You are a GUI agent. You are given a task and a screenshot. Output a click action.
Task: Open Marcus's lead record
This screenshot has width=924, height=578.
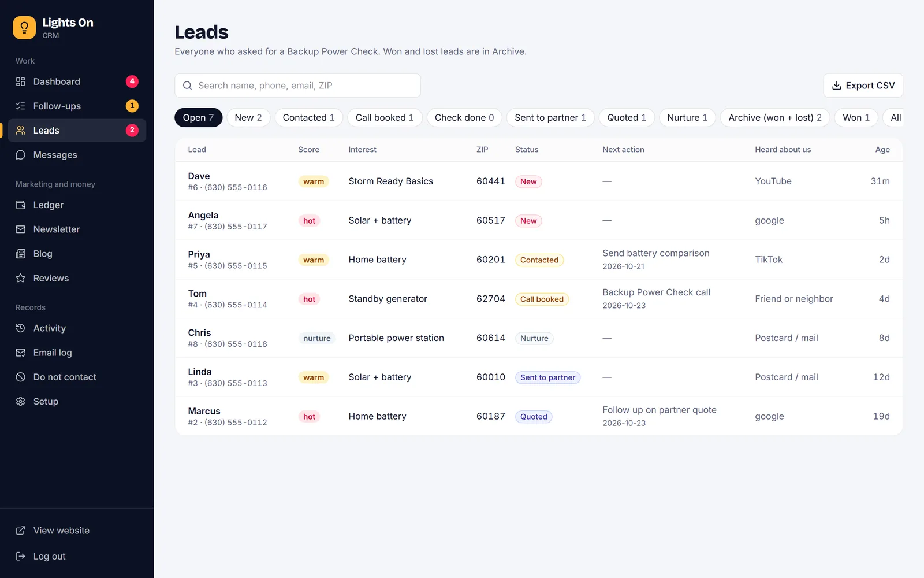tap(539, 416)
